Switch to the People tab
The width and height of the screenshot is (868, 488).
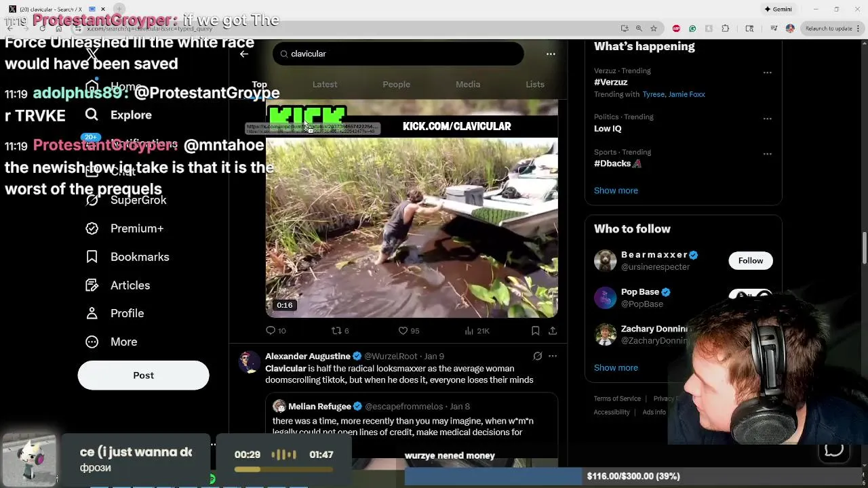coord(396,84)
